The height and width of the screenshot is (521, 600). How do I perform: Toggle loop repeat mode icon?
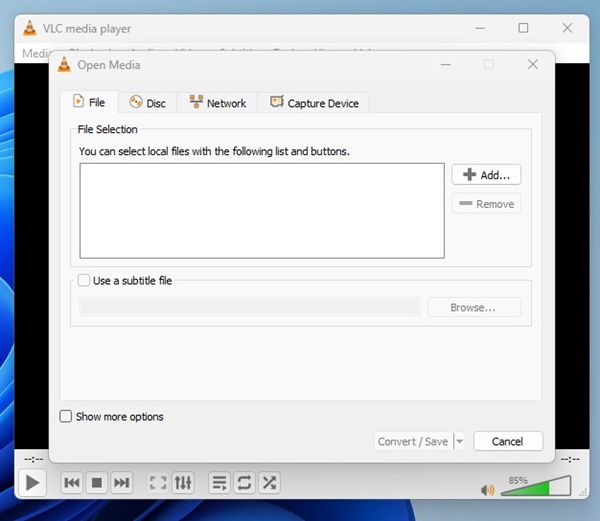(x=244, y=483)
